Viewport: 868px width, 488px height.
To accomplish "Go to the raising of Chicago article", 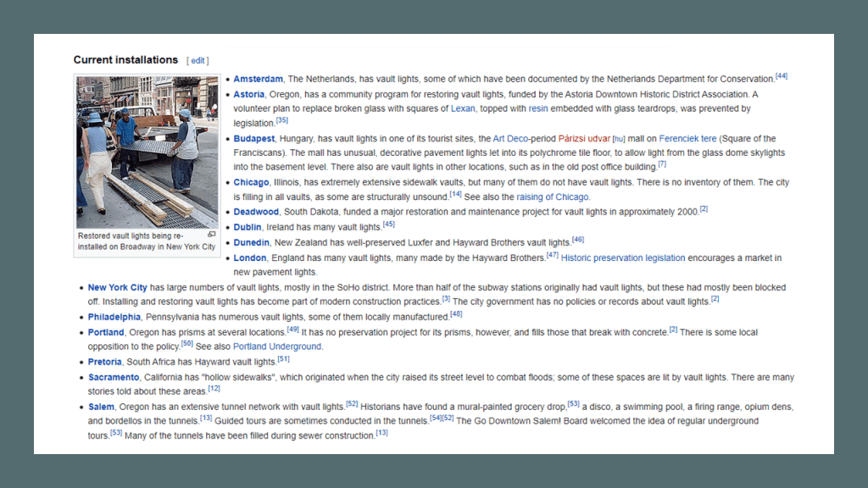I will pos(551,197).
